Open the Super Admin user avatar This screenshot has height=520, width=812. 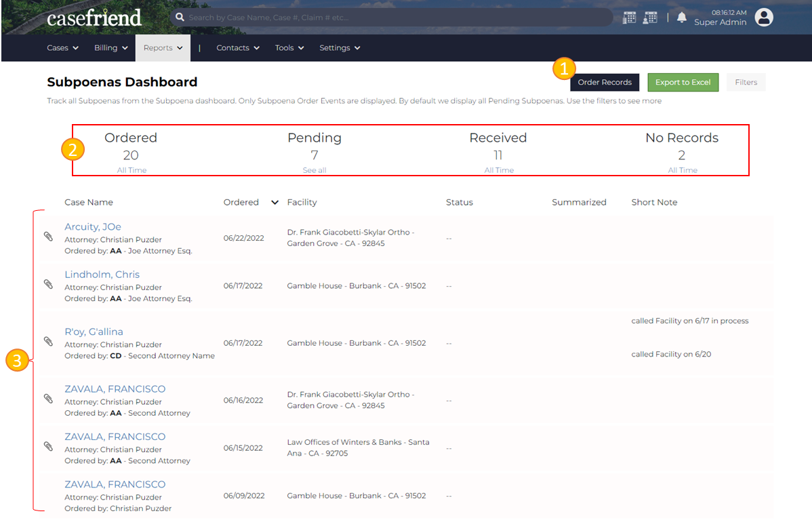[x=764, y=17]
